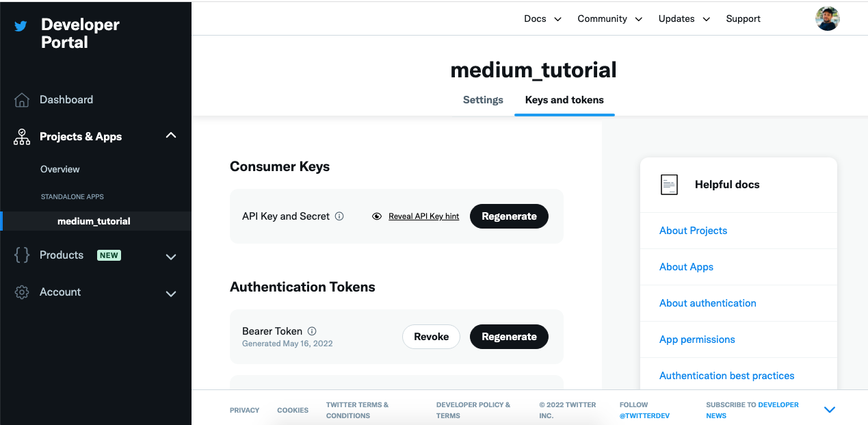Open About authentication help doc

pos(708,303)
